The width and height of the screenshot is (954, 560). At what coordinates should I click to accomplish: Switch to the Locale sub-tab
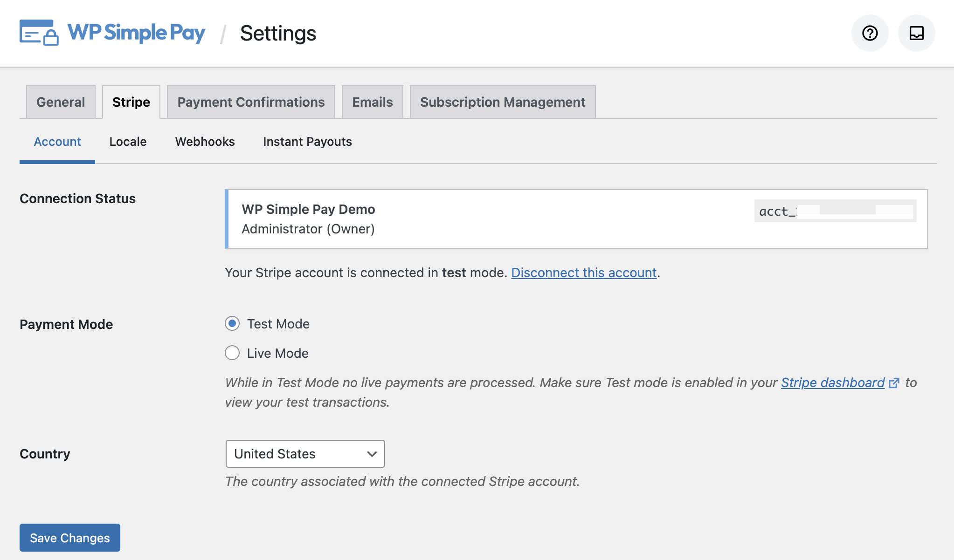point(128,142)
